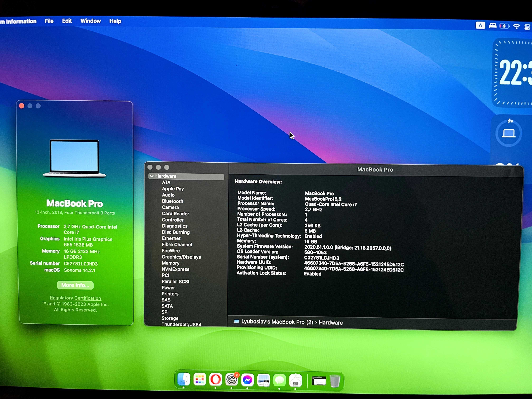This screenshot has height=399, width=532.
Task: Click the System Firmware Version value
Action: [x=348, y=248]
